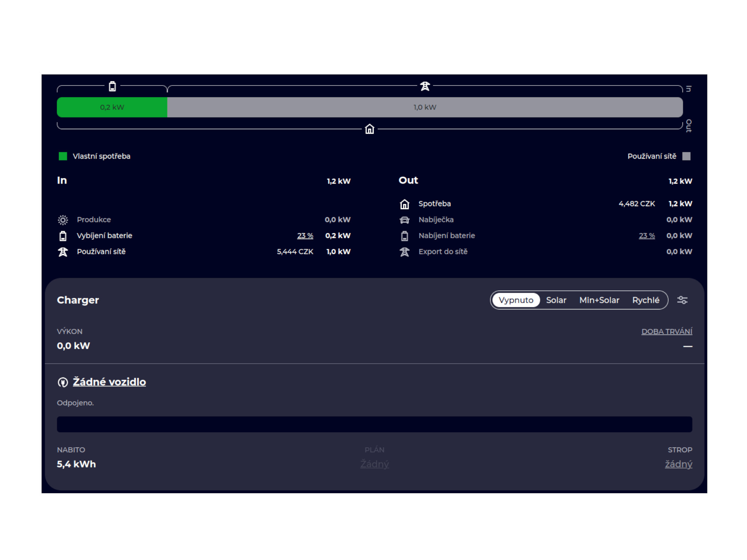Click the DOBA TRVÁNÍ link

click(x=667, y=332)
